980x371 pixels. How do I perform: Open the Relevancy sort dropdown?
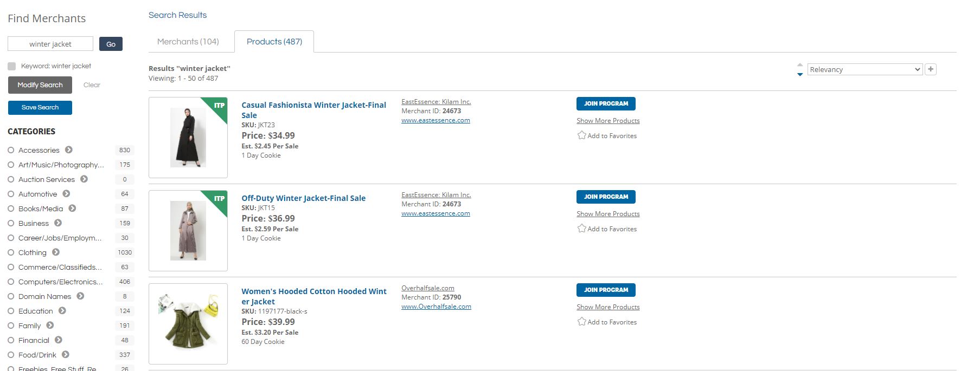pos(864,69)
